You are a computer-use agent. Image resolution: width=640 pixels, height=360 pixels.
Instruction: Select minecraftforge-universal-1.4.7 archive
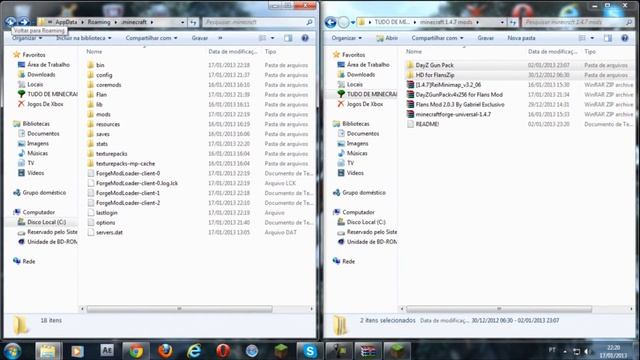click(453, 114)
